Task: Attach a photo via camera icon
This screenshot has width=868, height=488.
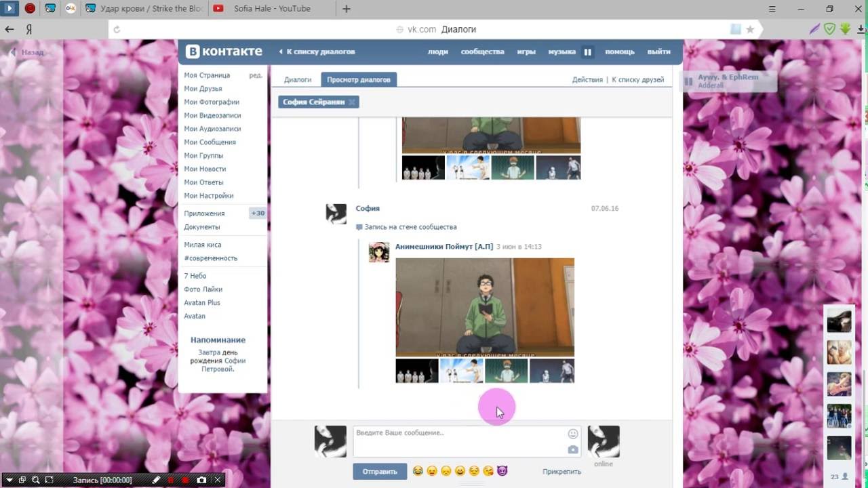Action: pyautogui.click(x=573, y=449)
